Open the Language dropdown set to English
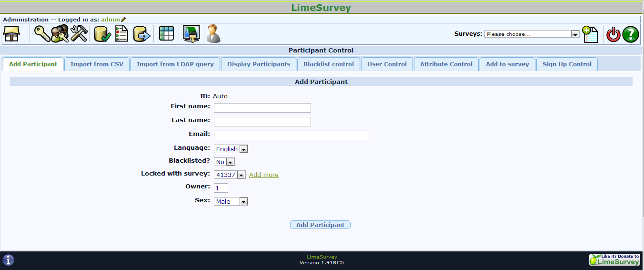644x270 pixels. [x=231, y=149]
